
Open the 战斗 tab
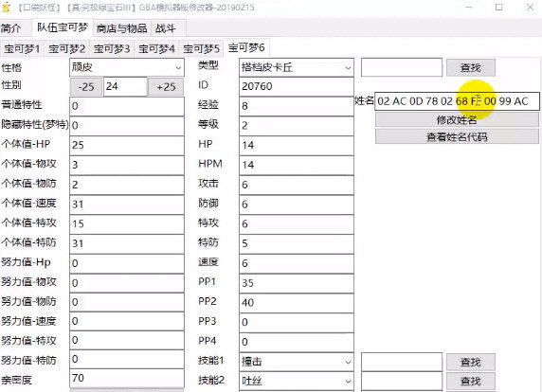click(x=166, y=28)
